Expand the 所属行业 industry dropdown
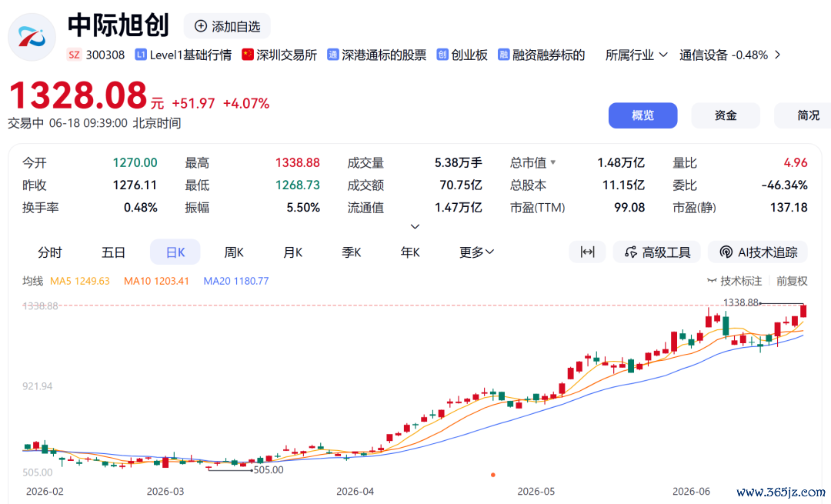This screenshot has height=504, width=831. [636, 55]
